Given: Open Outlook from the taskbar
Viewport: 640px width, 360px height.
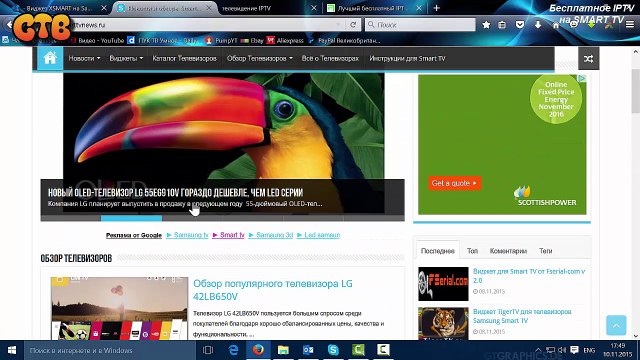Looking at the screenshot, I should (x=308, y=350).
